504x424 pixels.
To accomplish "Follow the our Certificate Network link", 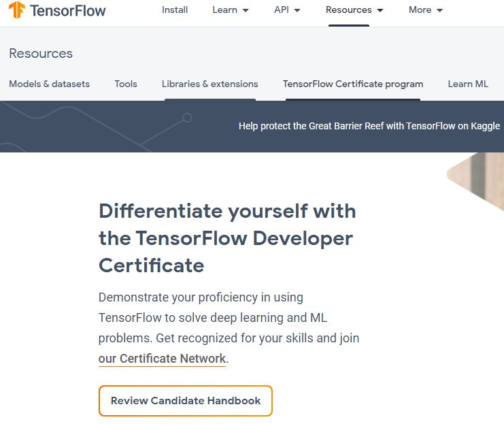I will point(162,359).
